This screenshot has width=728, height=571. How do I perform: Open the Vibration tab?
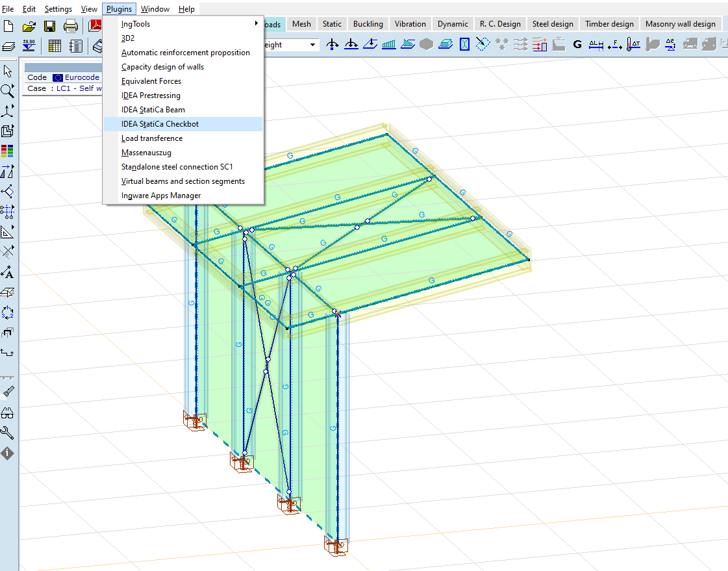click(410, 23)
